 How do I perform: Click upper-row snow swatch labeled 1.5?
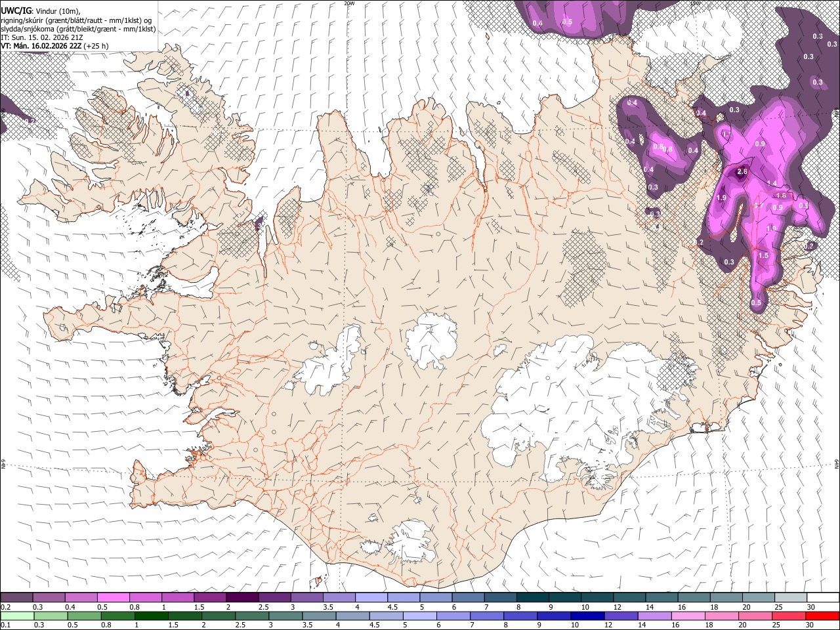tap(210, 597)
